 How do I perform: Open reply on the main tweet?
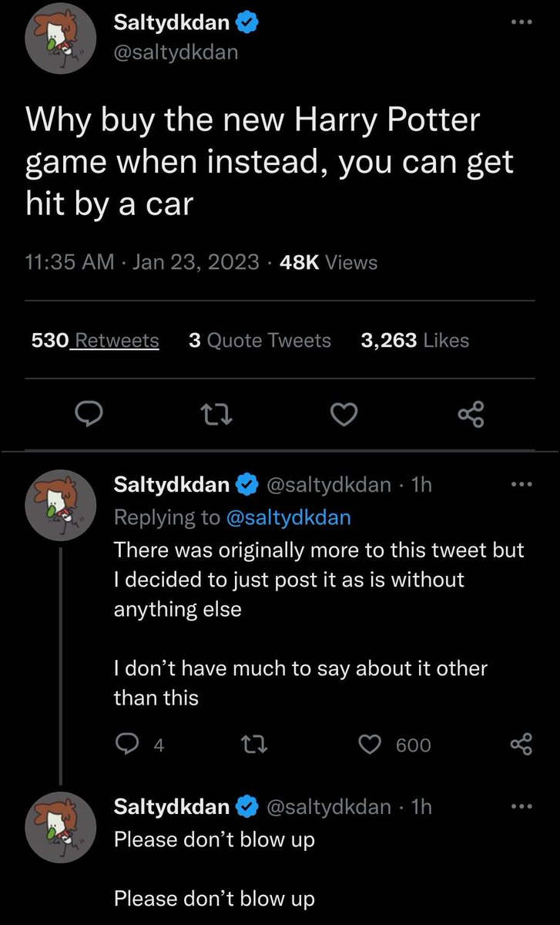tap(91, 416)
